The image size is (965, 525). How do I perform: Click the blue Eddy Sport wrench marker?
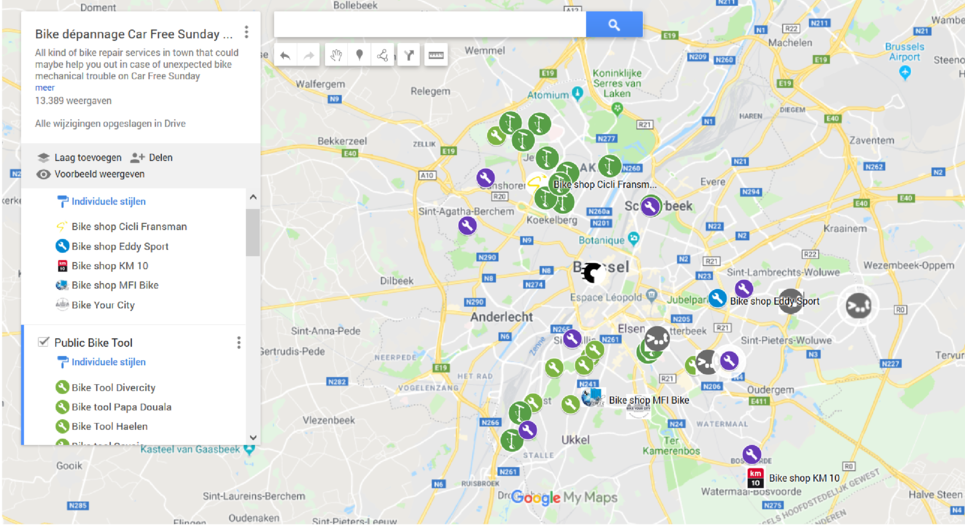(717, 299)
